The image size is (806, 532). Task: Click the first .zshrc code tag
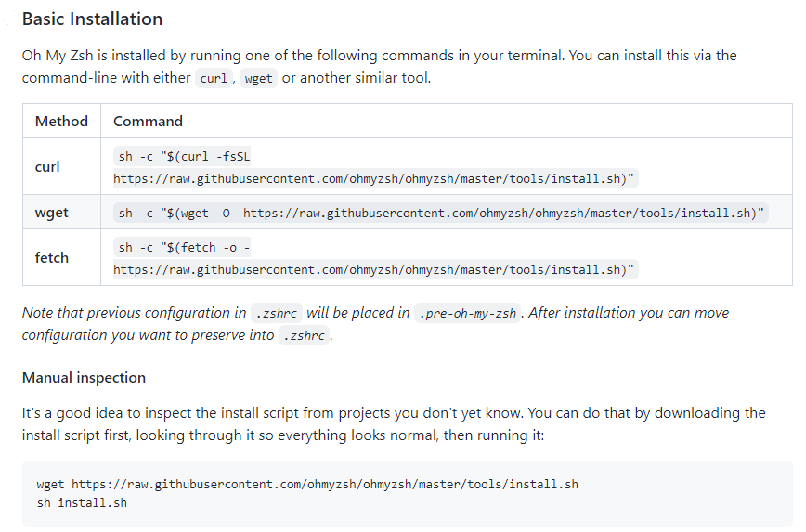[277, 313]
